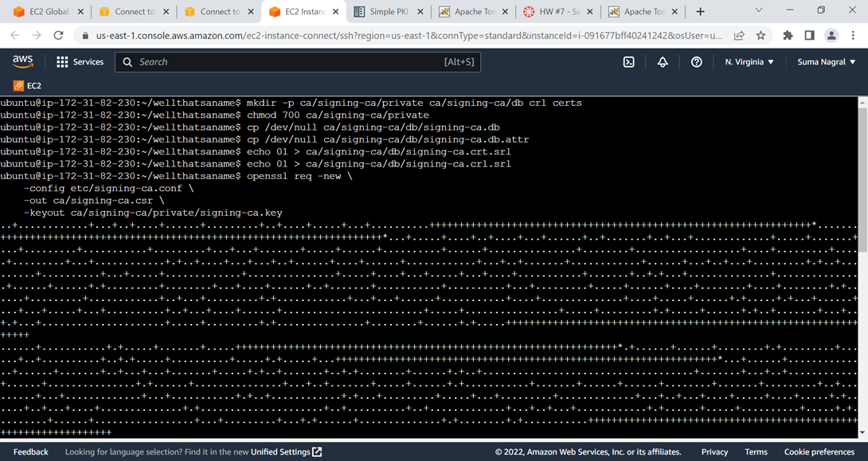The image size is (868, 461).
Task: Open the Services grid menu
Action: coord(80,61)
